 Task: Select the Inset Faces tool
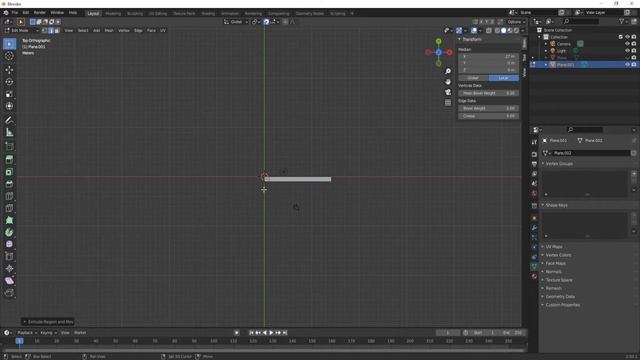point(9,172)
